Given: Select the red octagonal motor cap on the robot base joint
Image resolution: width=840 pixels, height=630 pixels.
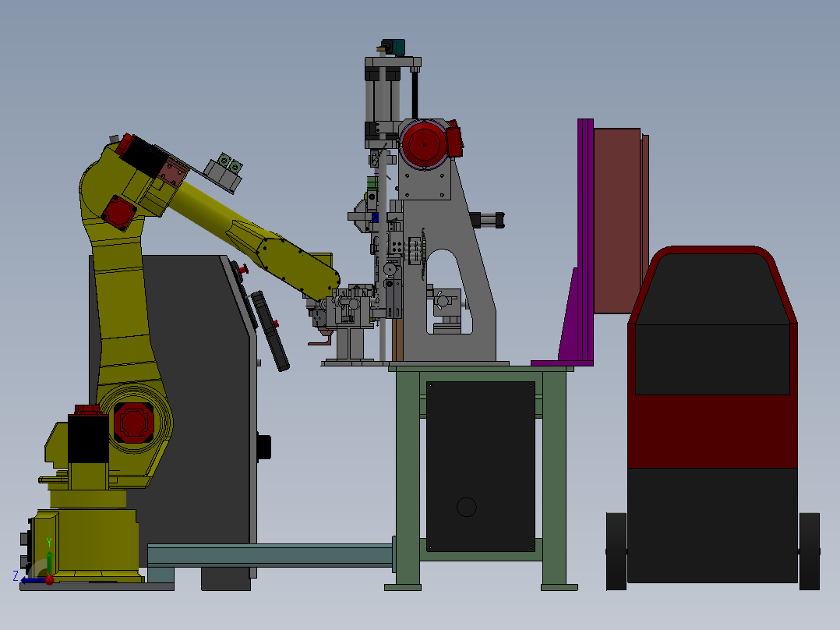Looking at the screenshot, I should click(133, 423).
